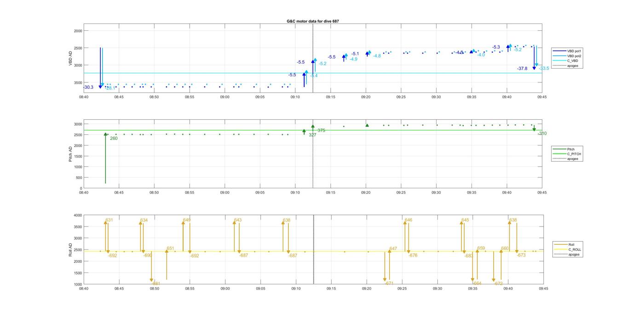This screenshot has height=319, width=644.
Task: Click the '09:20' tick under the Pitch plot
Action: pos(366,192)
